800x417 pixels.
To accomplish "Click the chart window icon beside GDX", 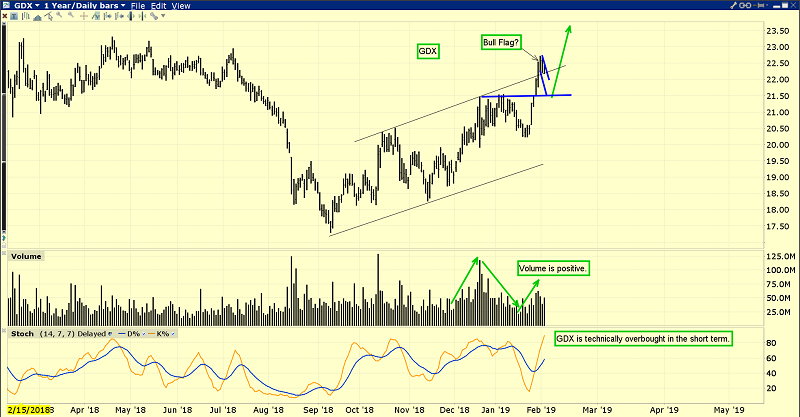I will click(x=6, y=5).
